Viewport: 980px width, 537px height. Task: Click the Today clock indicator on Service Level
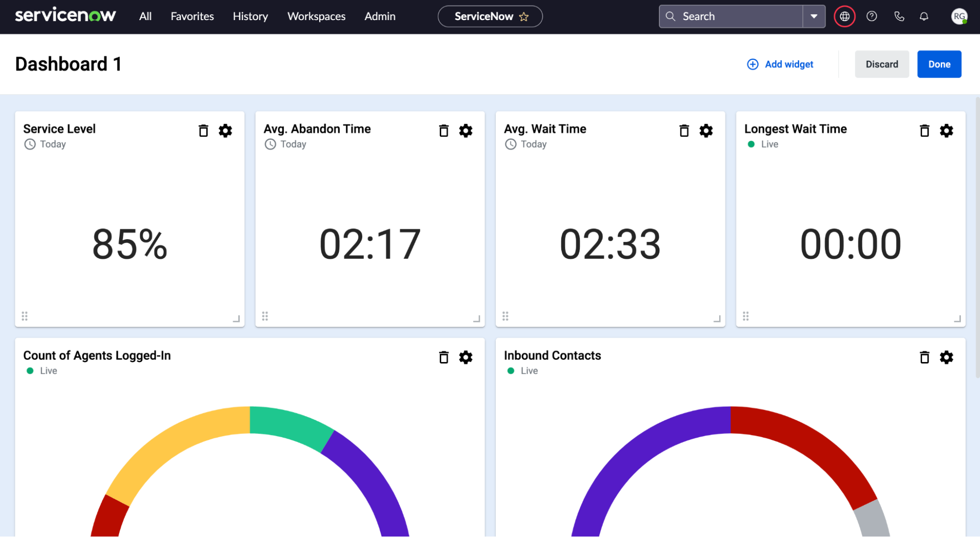coord(30,144)
